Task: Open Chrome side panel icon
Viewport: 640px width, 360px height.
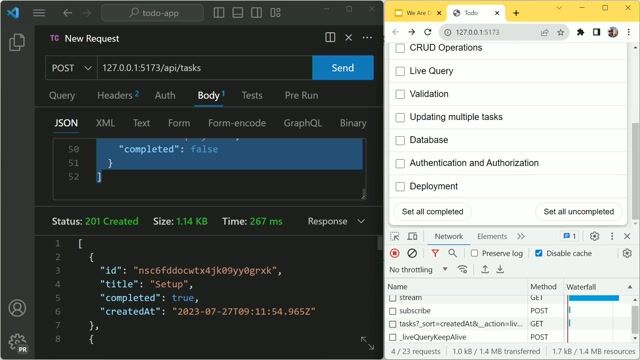Action: [x=596, y=32]
